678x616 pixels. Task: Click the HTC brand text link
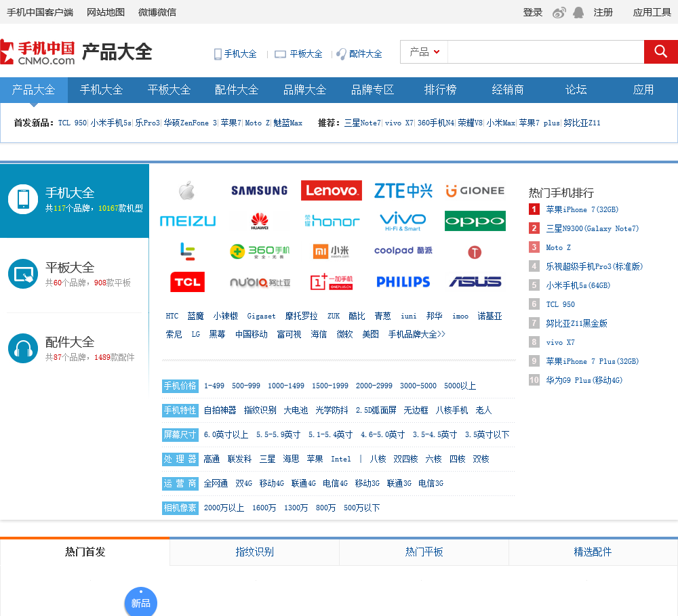click(x=172, y=316)
